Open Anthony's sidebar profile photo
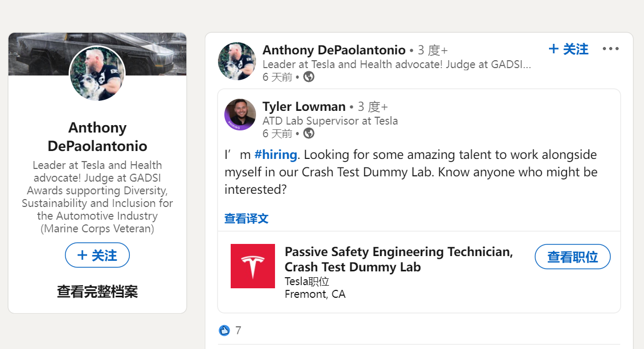644x349 pixels. 97,73
